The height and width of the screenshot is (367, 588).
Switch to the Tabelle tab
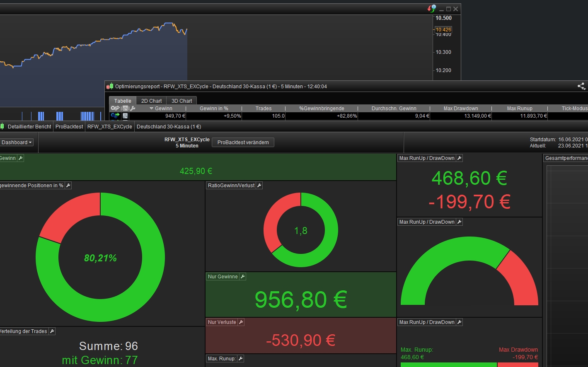123,101
